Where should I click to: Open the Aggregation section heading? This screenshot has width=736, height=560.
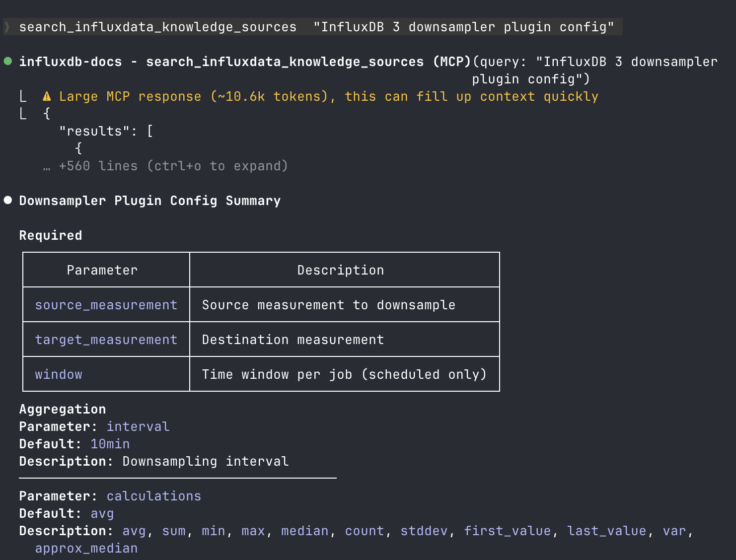click(x=62, y=409)
